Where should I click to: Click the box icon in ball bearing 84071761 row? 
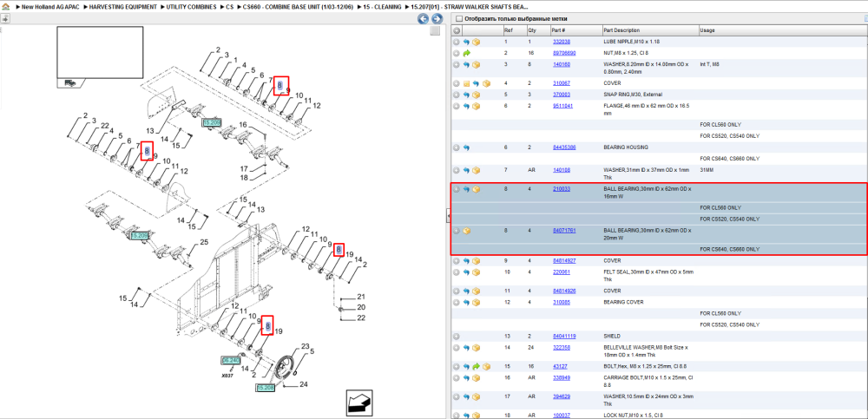[466, 231]
